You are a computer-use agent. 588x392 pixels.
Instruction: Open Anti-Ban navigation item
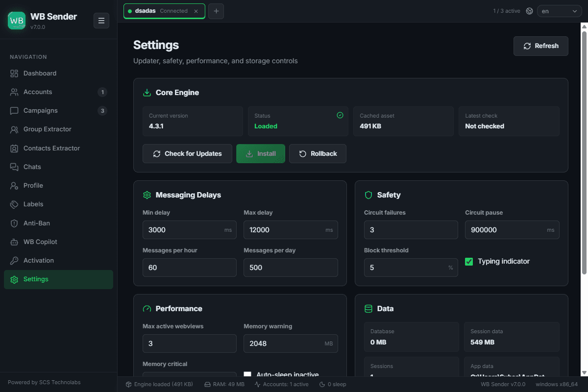(58, 223)
